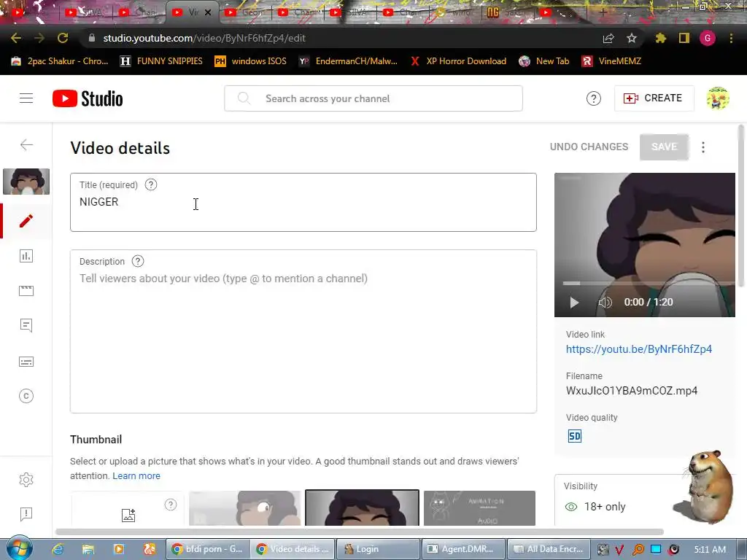Select the first auto-generated thumbnail option

tap(245, 508)
